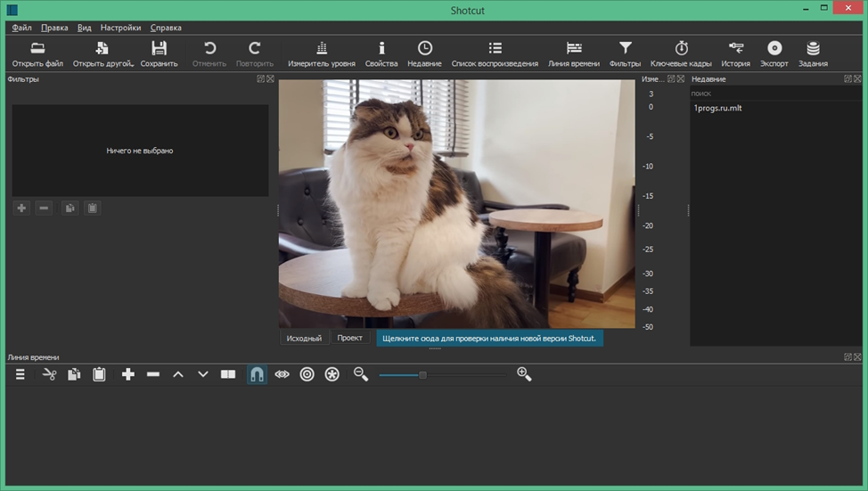Screen dimensions: 868x491
Task: Enable ripple mode target icon
Action: (x=307, y=375)
